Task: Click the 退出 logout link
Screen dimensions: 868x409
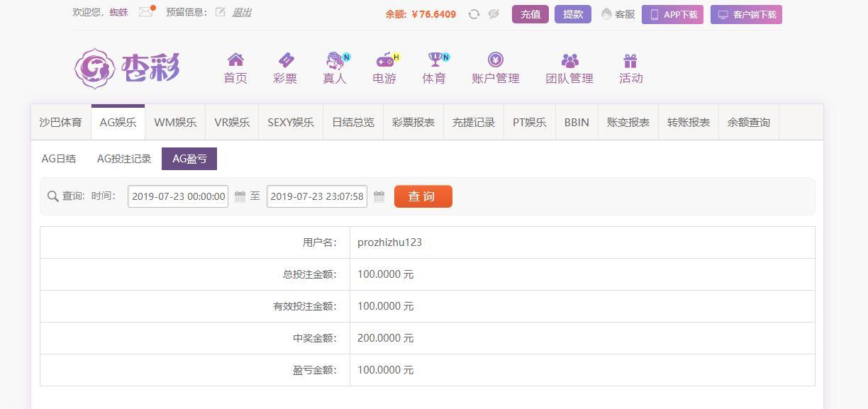Action: [242, 12]
